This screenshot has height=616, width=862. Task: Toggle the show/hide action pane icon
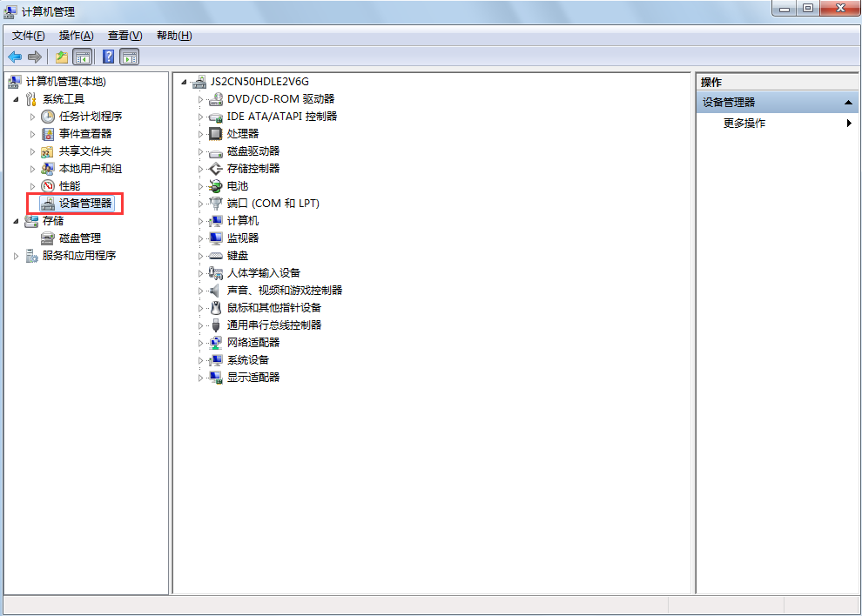click(x=130, y=57)
